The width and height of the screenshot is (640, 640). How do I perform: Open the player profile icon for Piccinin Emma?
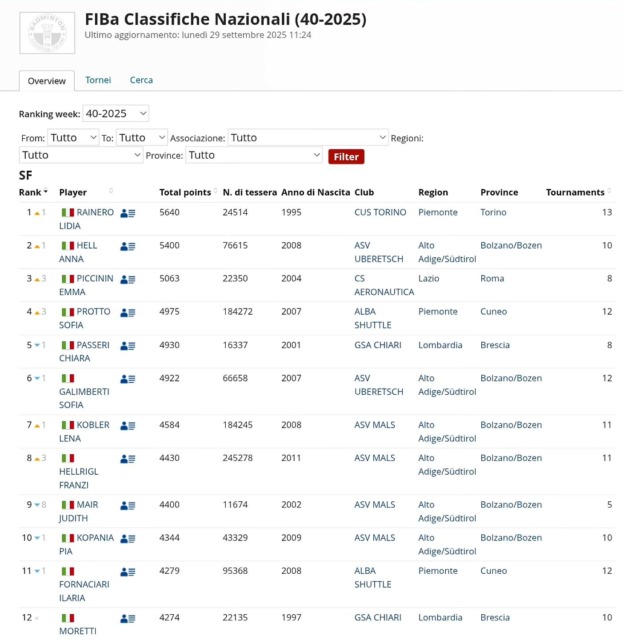point(127,279)
